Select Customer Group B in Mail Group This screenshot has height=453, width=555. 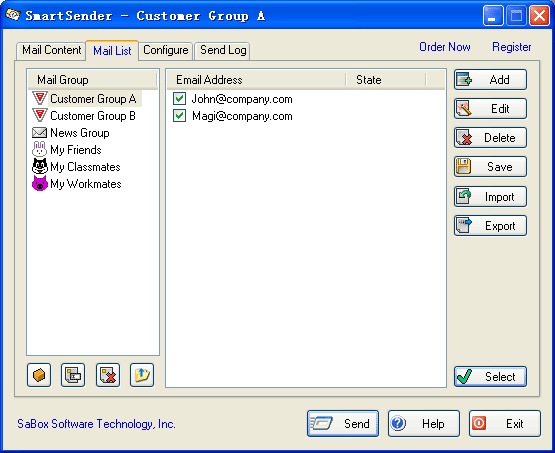pyautogui.click(x=84, y=115)
